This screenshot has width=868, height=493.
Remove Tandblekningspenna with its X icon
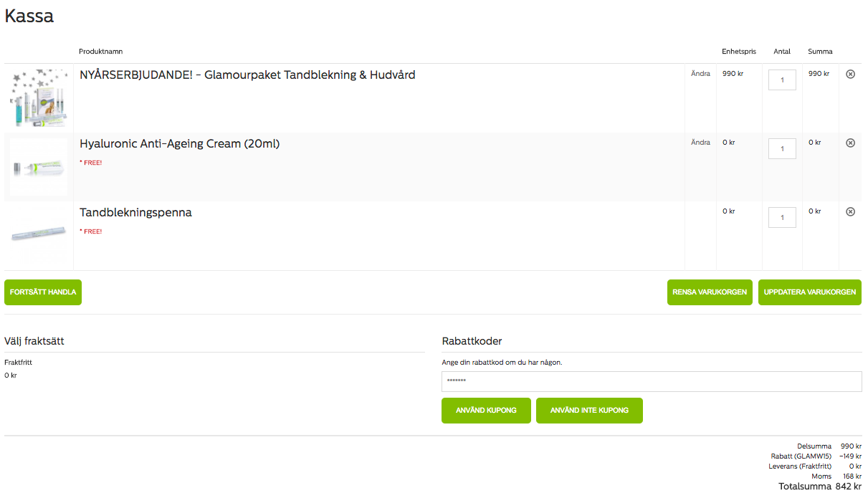pyautogui.click(x=850, y=211)
